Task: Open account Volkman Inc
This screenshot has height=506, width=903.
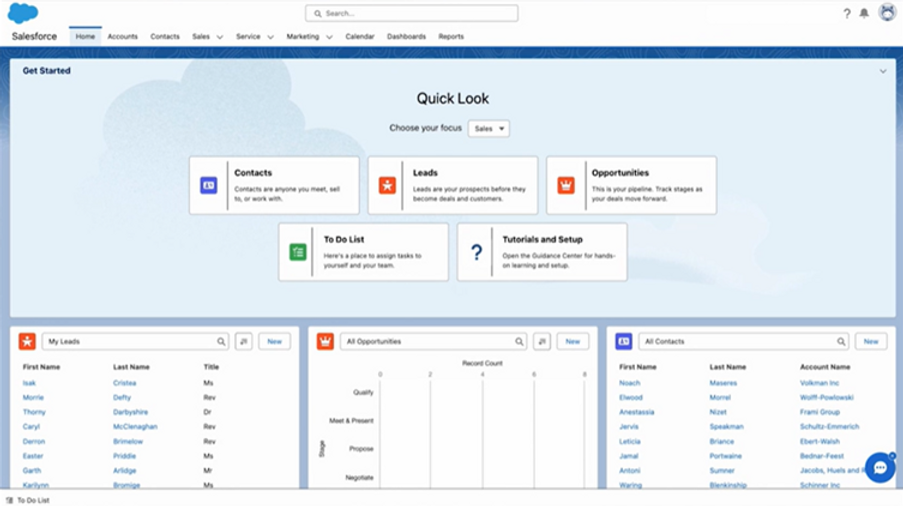Action: (819, 383)
